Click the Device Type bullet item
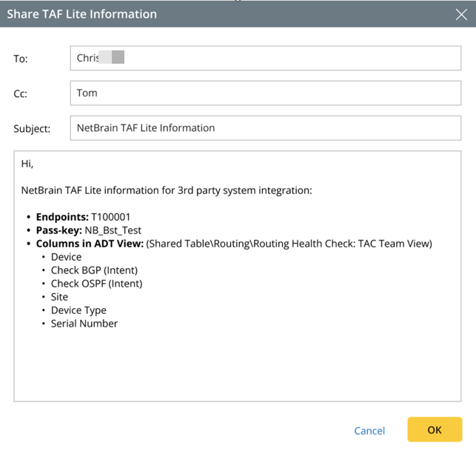Screen dimensions: 476x451 tap(78, 310)
